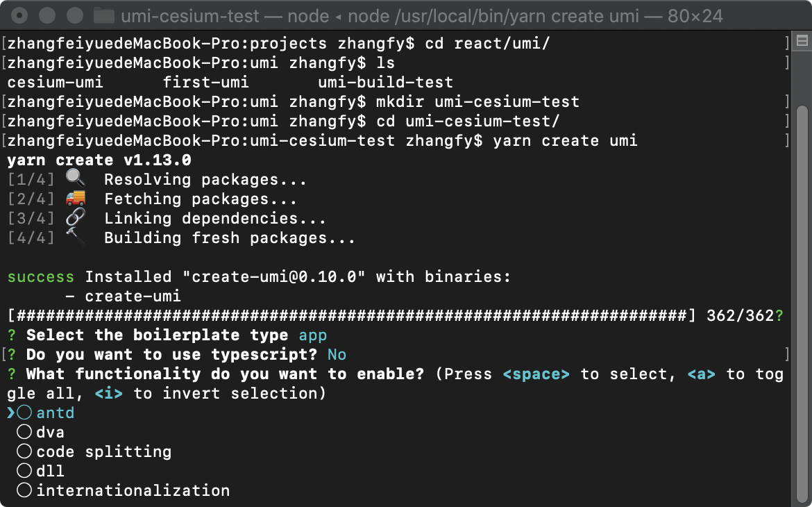Minimize the terminal window
Image resolution: width=812 pixels, height=507 pixels.
point(47,15)
